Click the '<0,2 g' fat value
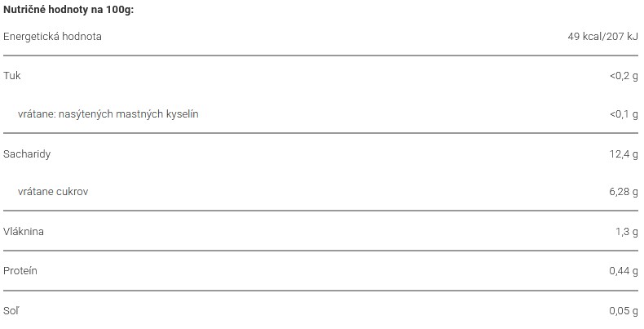 pos(624,76)
